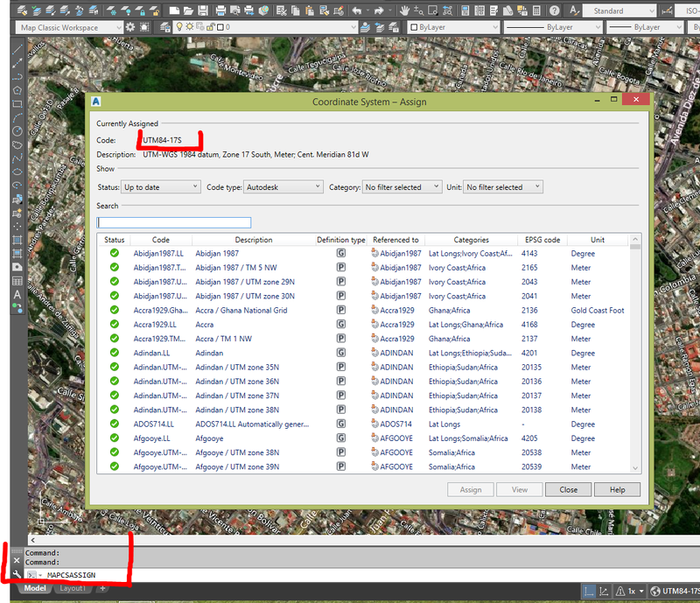This screenshot has width=700, height=603.
Task: Switch to the Model tab
Action: pos(35,589)
